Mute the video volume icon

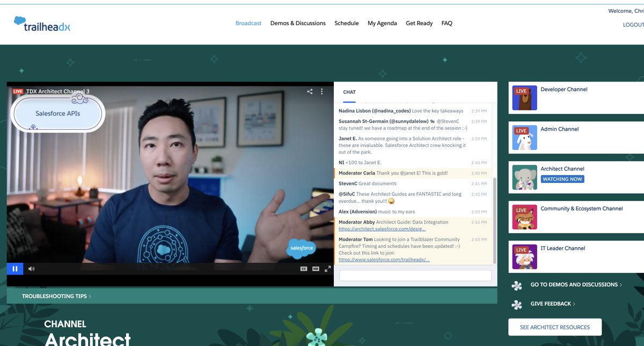(x=31, y=269)
